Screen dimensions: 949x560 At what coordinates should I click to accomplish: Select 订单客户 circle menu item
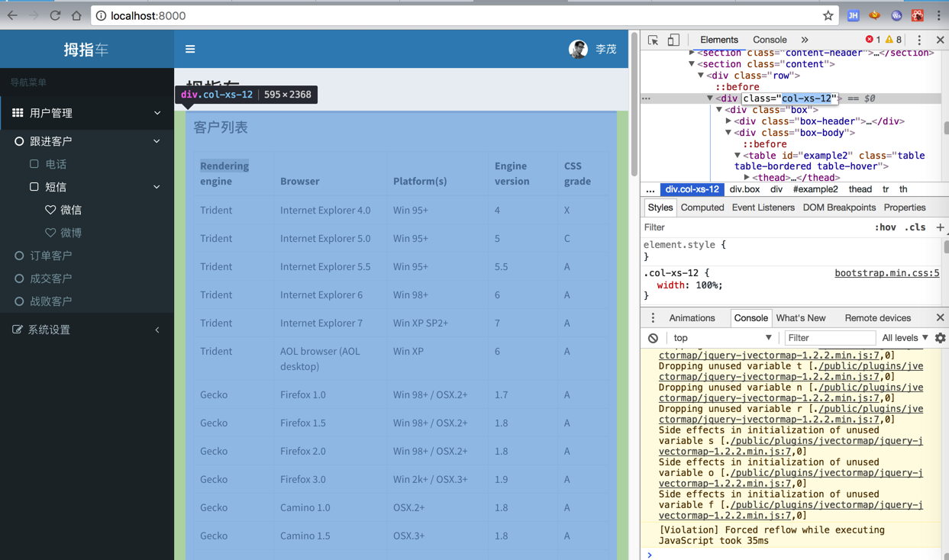coord(44,256)
